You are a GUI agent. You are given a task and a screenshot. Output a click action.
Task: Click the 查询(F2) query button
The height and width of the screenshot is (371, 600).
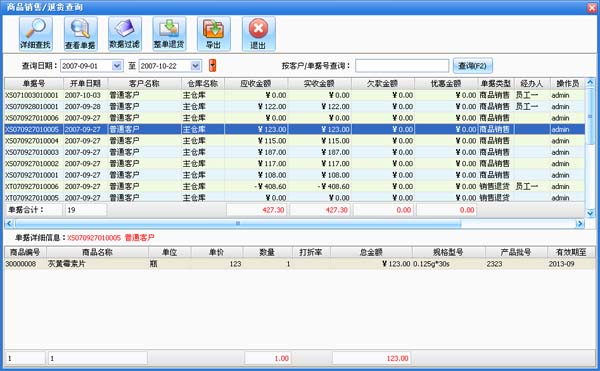(473, 66)
